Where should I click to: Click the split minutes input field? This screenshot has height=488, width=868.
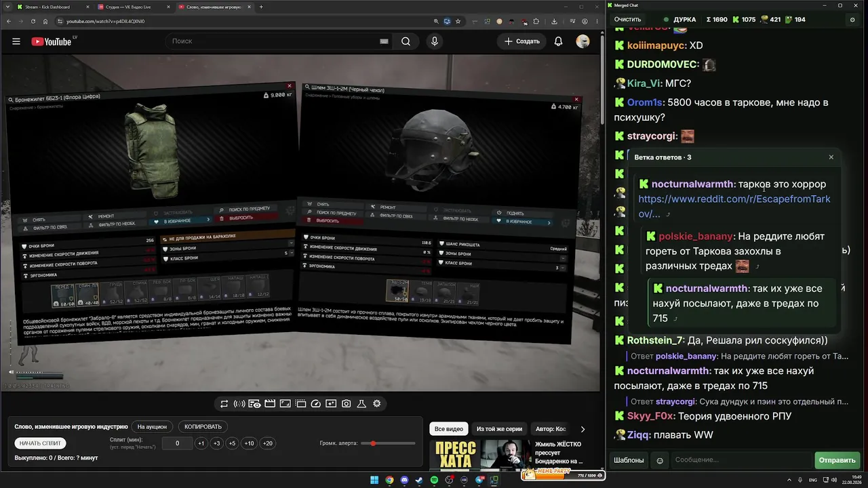[177, 443]
